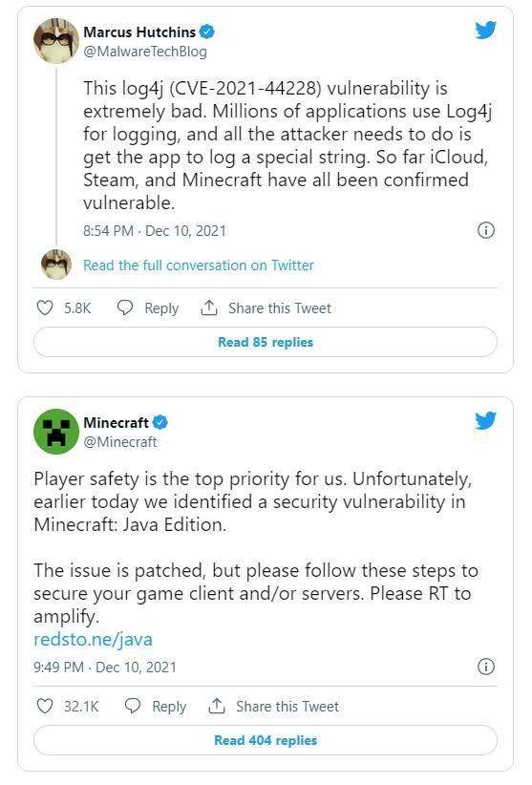Like the Minecraft tweet with 32.1K likes
Screen dimensions: 532x785
tap(45, 706)
